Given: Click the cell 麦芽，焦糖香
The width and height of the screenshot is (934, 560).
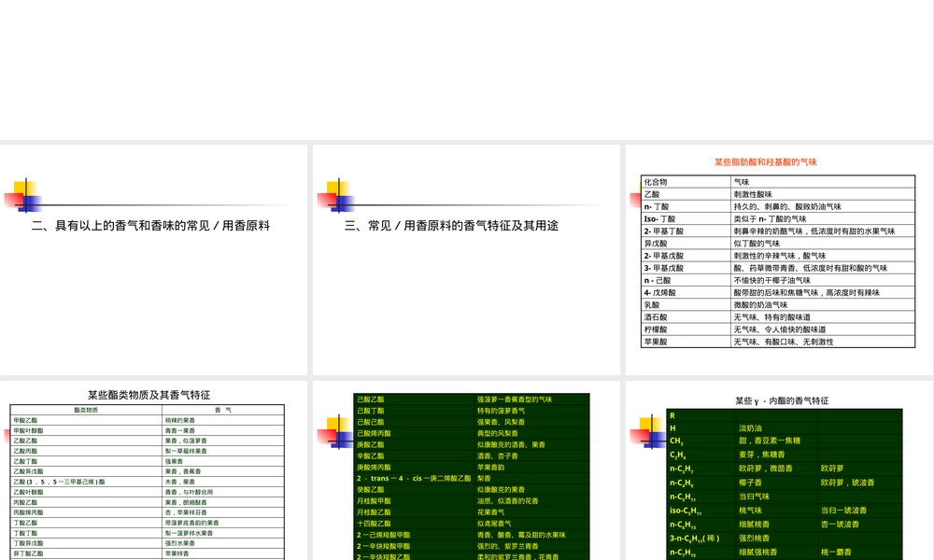Looking at the screenshot, I should tap(777, 455).
